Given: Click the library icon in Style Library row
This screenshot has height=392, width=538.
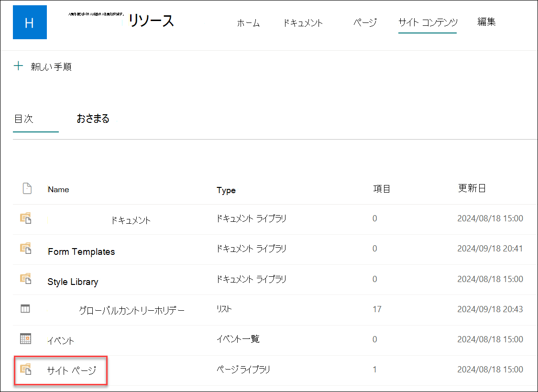Looking at the screenshot, I should click(x=26, y=279).
